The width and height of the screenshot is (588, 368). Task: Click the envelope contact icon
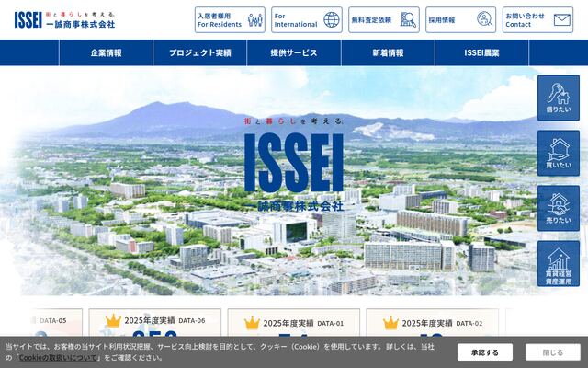562,20
